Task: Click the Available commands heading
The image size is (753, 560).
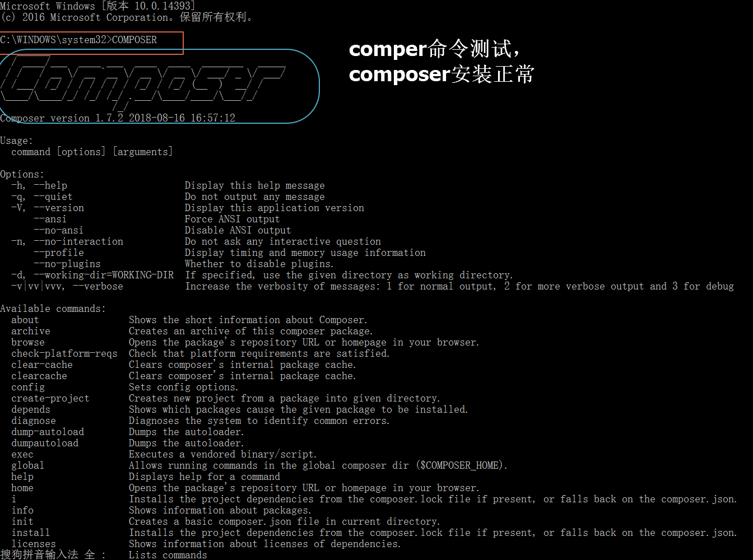Action: pos(53,309)
